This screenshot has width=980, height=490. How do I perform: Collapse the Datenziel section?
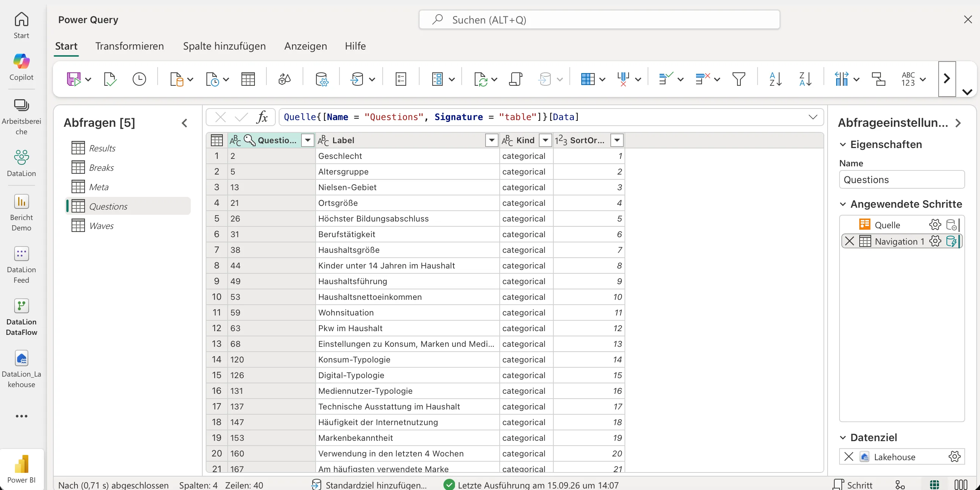tap(843, 437)
